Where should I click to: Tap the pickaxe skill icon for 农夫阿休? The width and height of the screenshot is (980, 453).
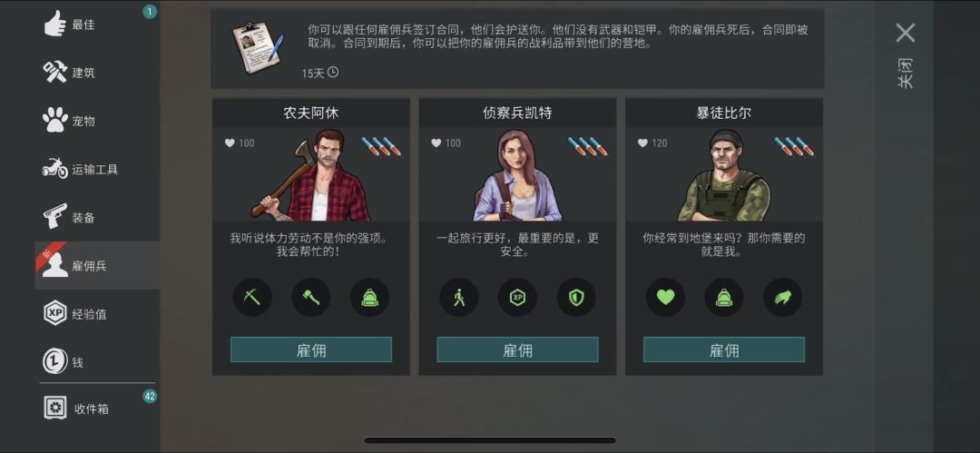coord(252,297)
